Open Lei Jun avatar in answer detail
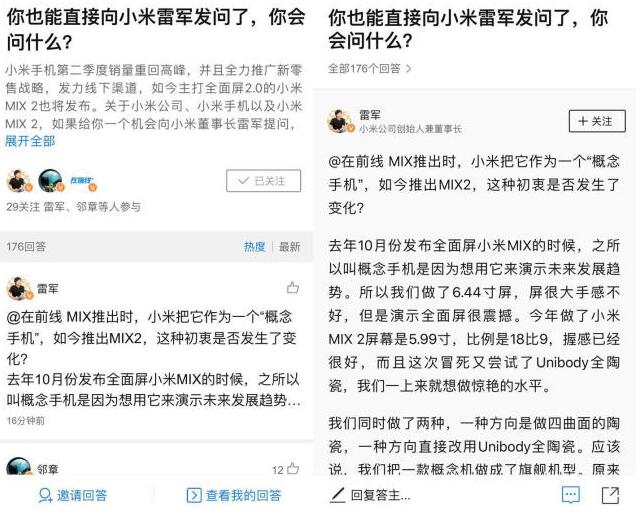The image size is (644, 526). (x=340, y=121)
